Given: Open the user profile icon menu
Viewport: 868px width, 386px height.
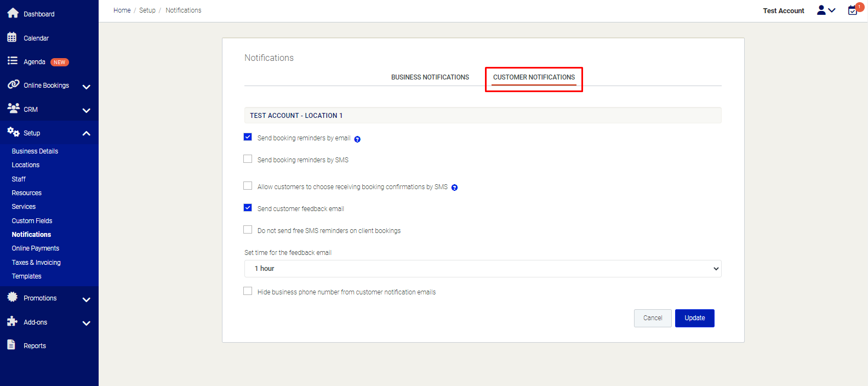Looking at the screenshot, I should click(826, 10).
